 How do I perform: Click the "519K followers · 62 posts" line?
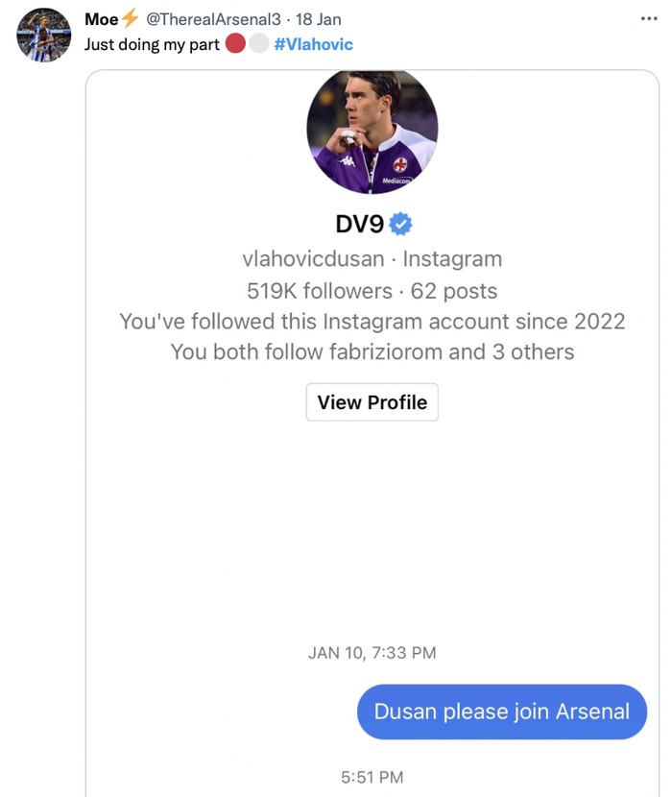[372, 290]
